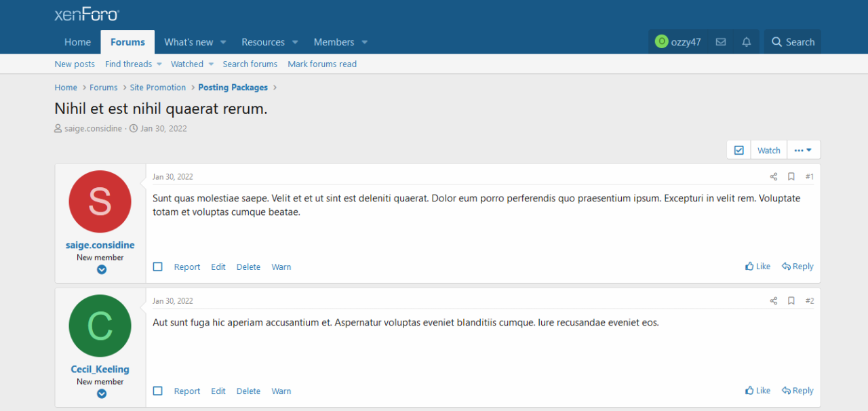This screenshot has width=868, height=411.
Task: Click share icon on post #2
Action: (x=773, y=301)
